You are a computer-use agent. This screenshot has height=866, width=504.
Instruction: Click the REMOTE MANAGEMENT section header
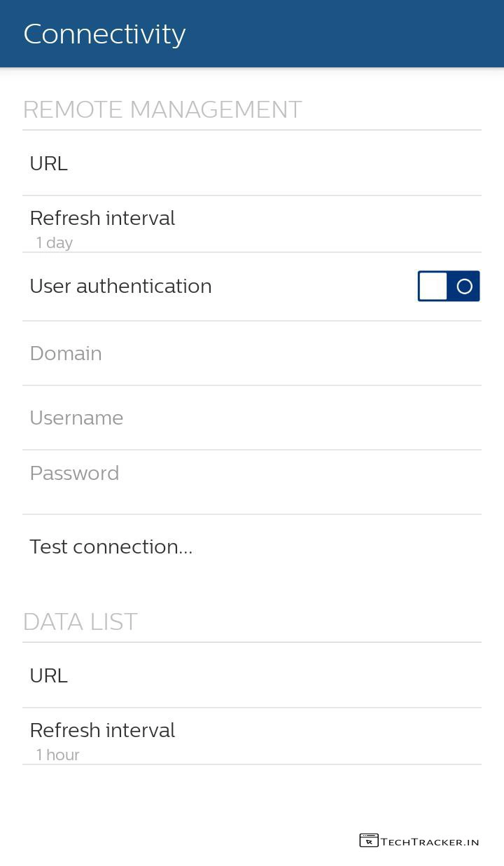tap(162, 109)
